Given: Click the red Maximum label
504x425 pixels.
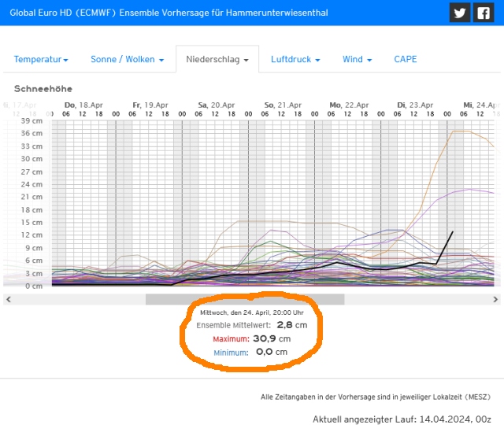Looking at the screenshot, I should 230,338.
